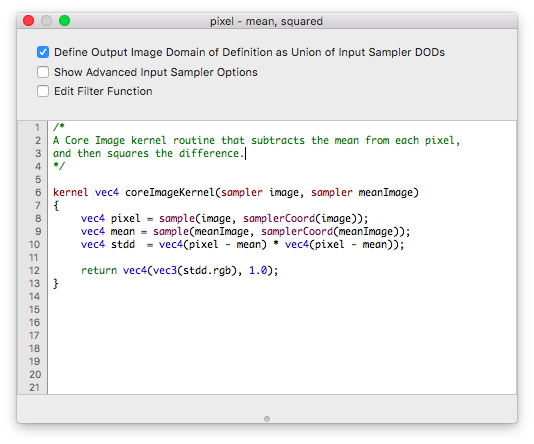534x444 pixels.
Task: Enable Show Advanced Input Sampler Options
Action: tap(43, 72)
